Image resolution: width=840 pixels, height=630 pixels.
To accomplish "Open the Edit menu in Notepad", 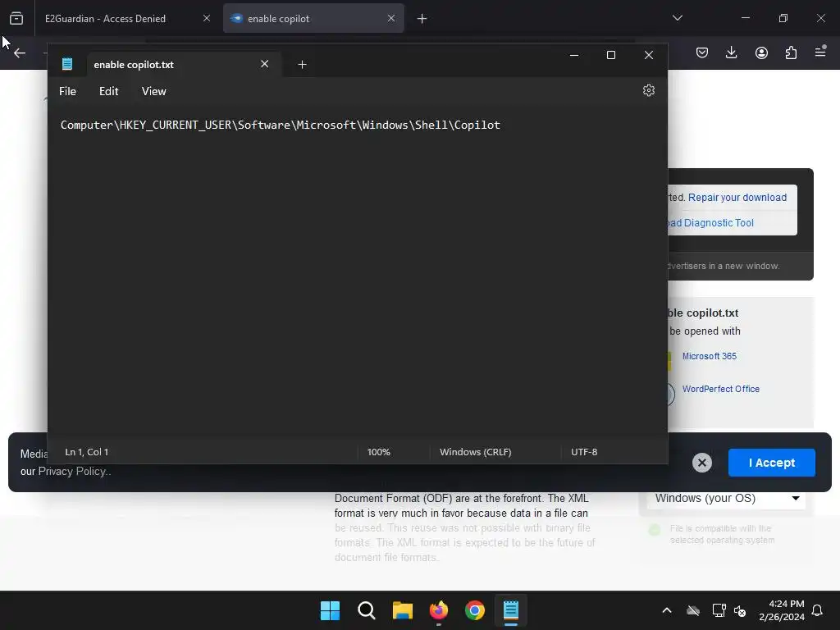I will tap(109, 91).
